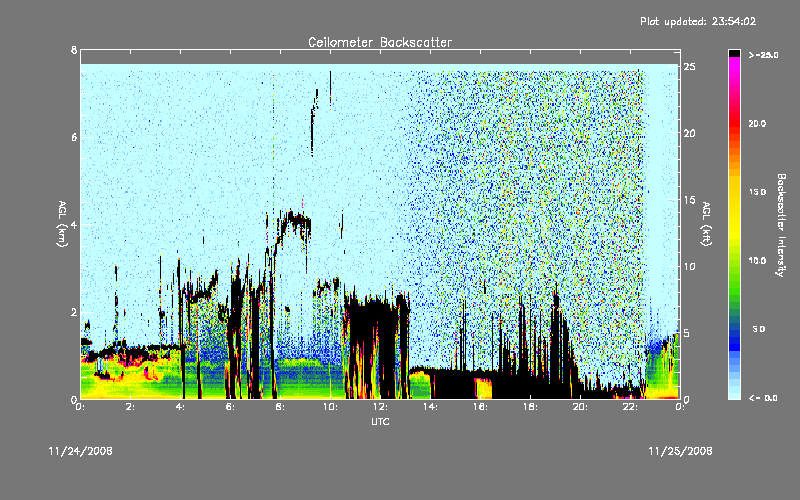Image resolution: width=800 pixels, height=500 pixels.
Task: Click the 8 km tick label on left axis
Action: (74, 50)
